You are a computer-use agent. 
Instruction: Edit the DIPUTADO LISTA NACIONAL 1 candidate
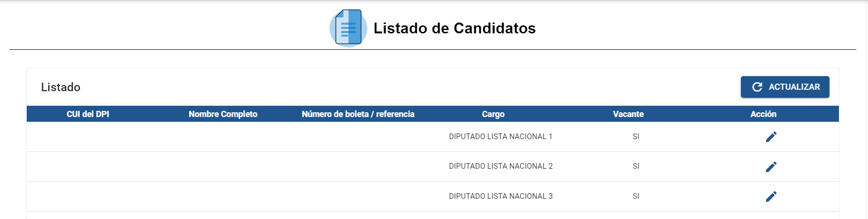click(771, 137)
